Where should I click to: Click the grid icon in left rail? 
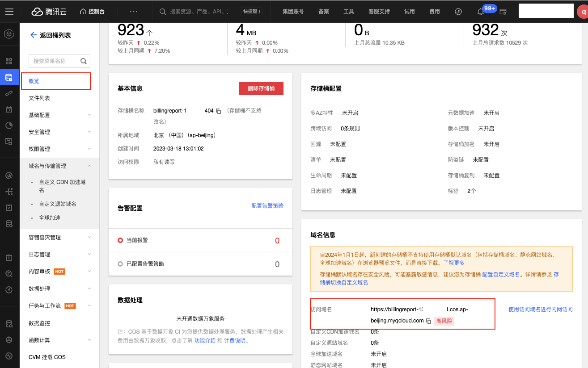tap(9, 61)
